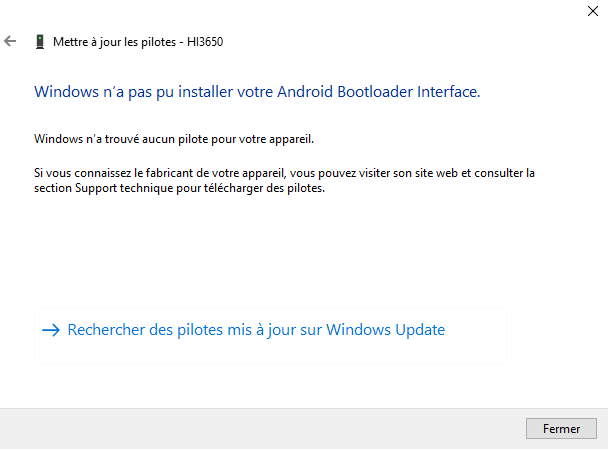Click the gray footer bar left of Fermer
The width and height of the screenshot is (608, 450).
pyautogui.click(x=263, y=429)
